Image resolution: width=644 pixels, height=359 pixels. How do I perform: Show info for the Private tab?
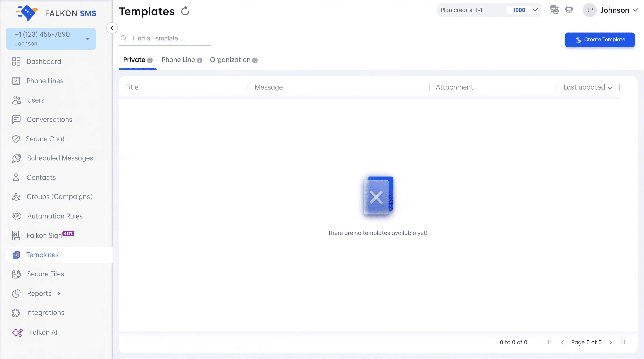(150, 60)
